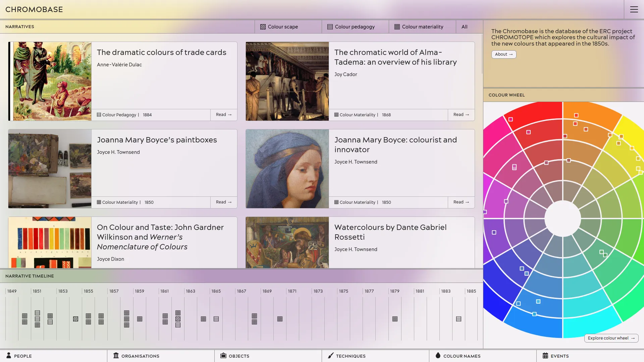
Task: Click the white centre of the colour wheel
Action: [x=562, y=219]
